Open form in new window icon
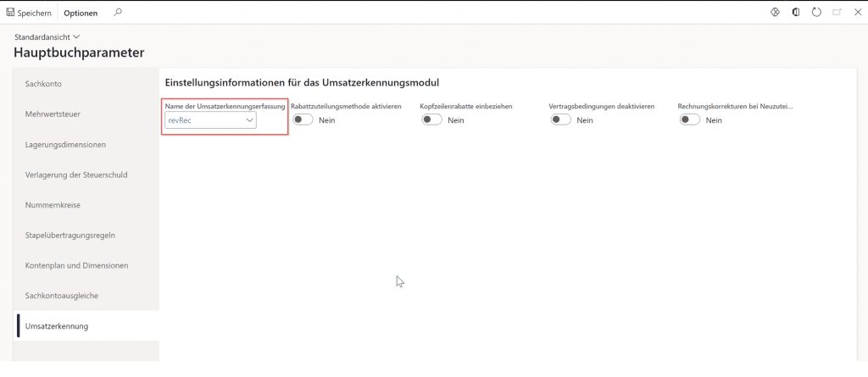This screenshot has width=868, height=377. (x=837, y=13)
